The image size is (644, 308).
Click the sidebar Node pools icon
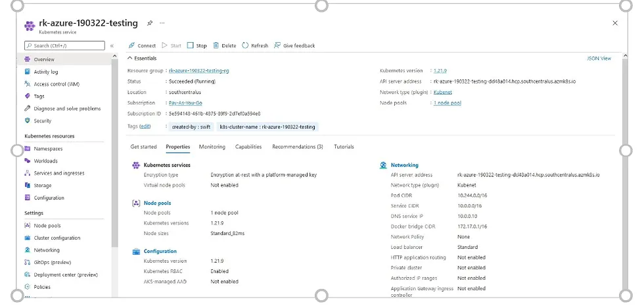coord(28,225)
